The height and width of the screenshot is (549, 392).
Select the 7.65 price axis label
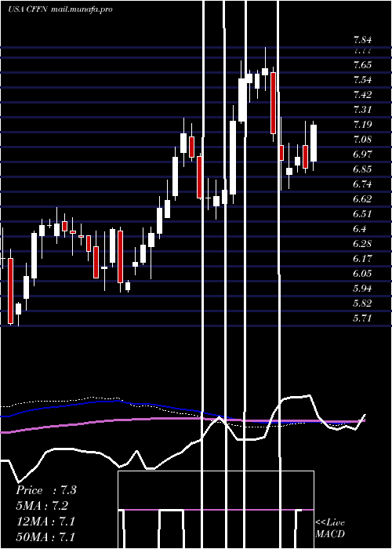(362, 65)
